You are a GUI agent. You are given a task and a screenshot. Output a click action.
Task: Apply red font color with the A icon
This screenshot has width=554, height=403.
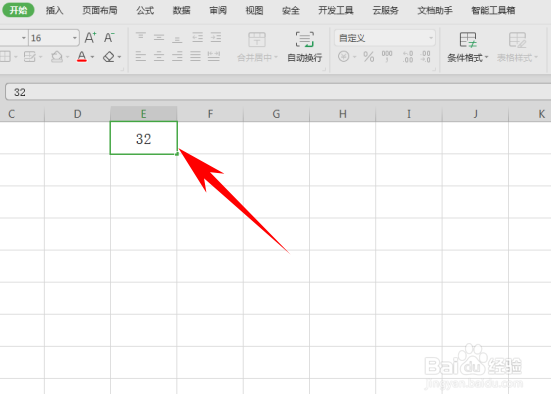tap(82, 57)
